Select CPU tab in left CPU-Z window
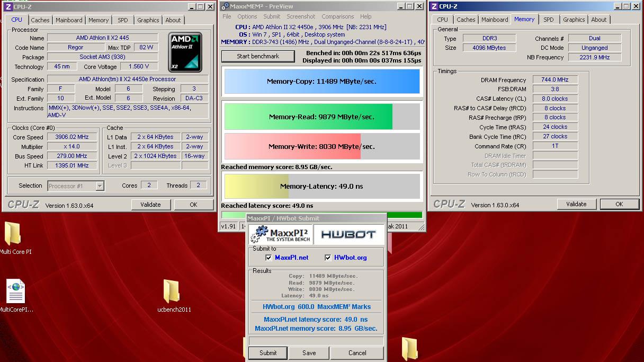The width and height of the screenshot is (644, 362). [17, 20]
